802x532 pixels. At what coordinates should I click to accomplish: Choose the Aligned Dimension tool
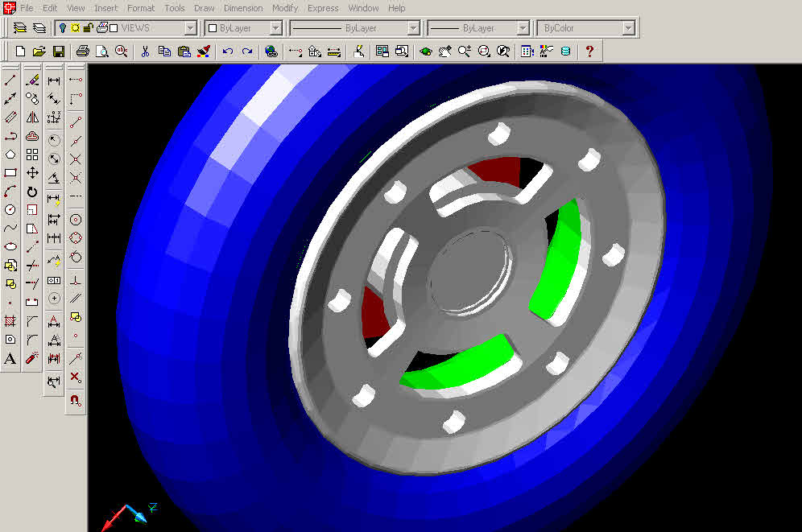tap(54, 99)
